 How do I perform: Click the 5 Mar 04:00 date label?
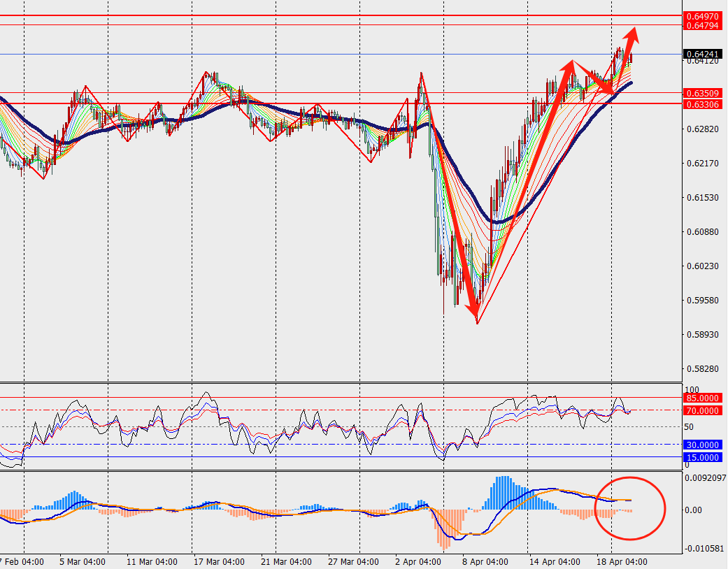click(x=83, y=561)
